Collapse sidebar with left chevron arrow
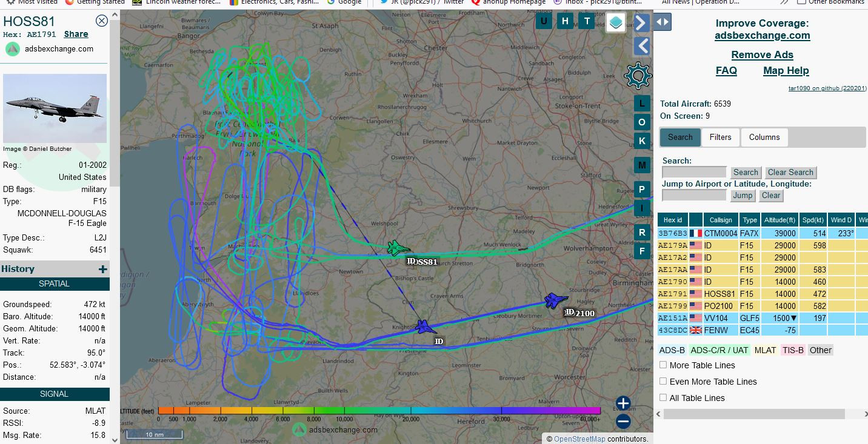This screenshot has width=868, height=444. click(x=641, y=46)
